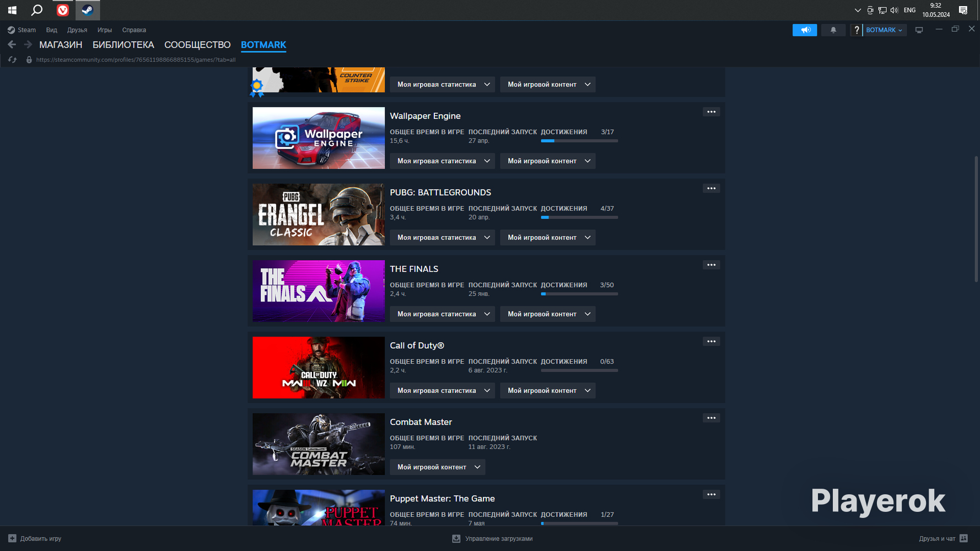Show hidden system tray icons
980x551 pixels.
point(858,10)
